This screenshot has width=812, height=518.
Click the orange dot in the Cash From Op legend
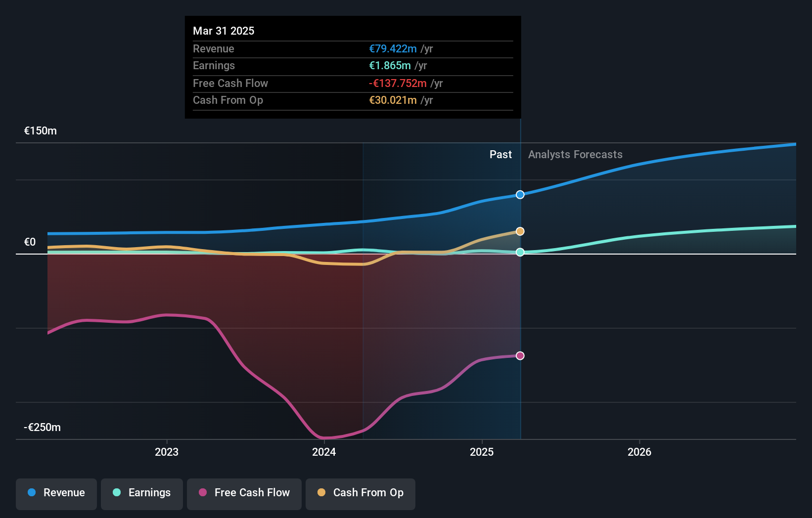(321, 493)
